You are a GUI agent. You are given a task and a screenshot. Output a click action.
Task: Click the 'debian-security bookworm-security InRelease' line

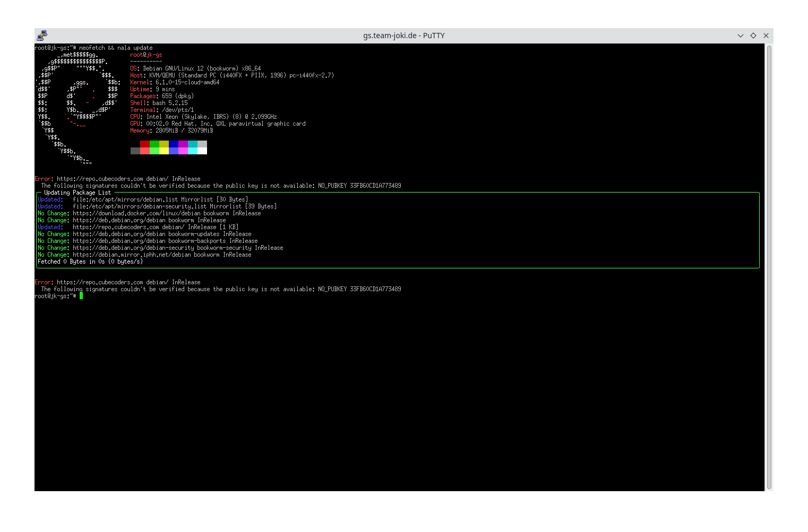(x=160, y=248)
